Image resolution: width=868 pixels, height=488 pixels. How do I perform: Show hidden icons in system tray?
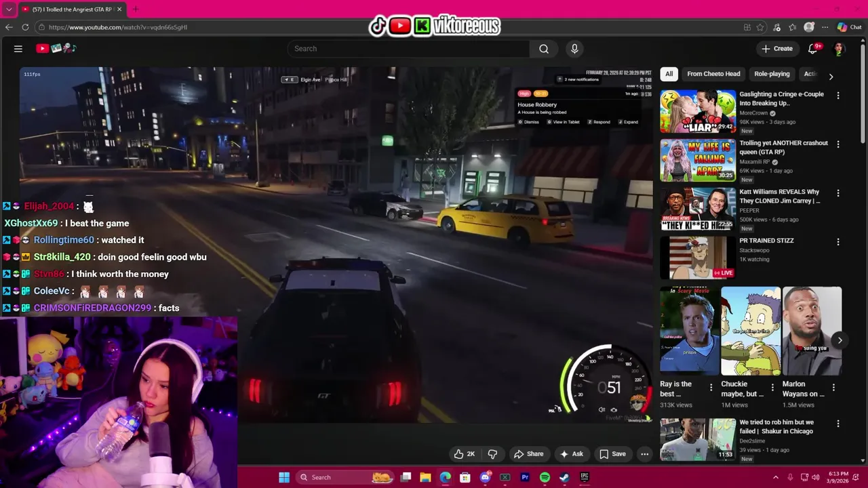pyautogui.click(x=776, y=477)
